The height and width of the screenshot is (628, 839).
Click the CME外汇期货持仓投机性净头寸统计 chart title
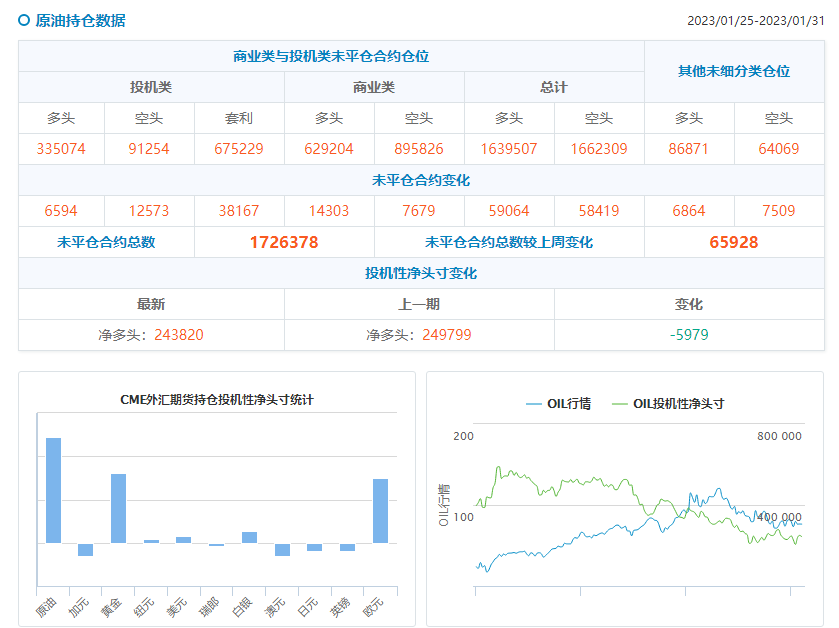(217, 400)
